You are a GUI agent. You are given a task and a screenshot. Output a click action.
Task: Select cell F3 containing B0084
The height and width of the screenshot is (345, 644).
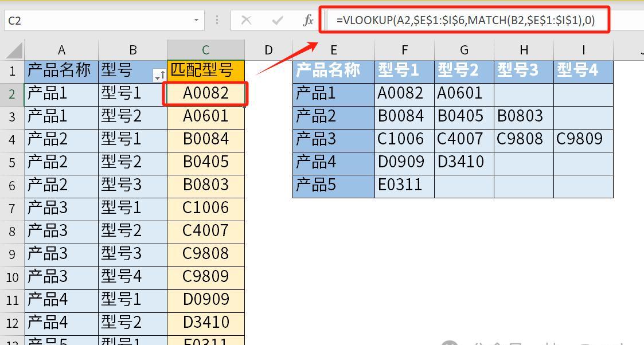coord(404,117)
